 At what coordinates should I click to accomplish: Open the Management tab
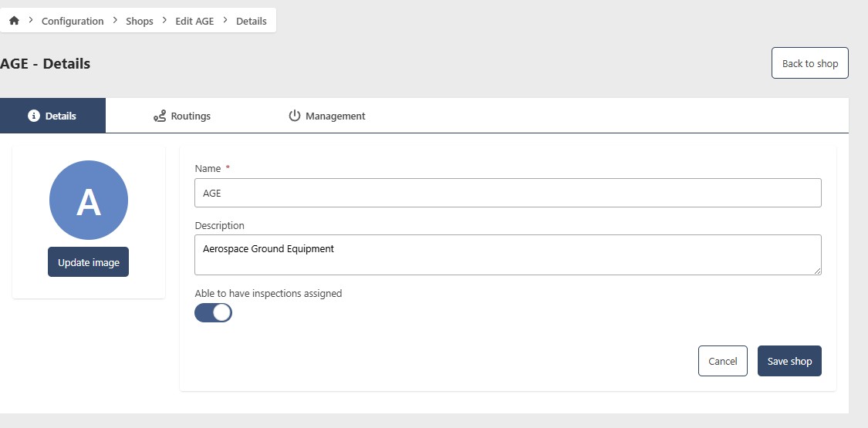point(327,116)
